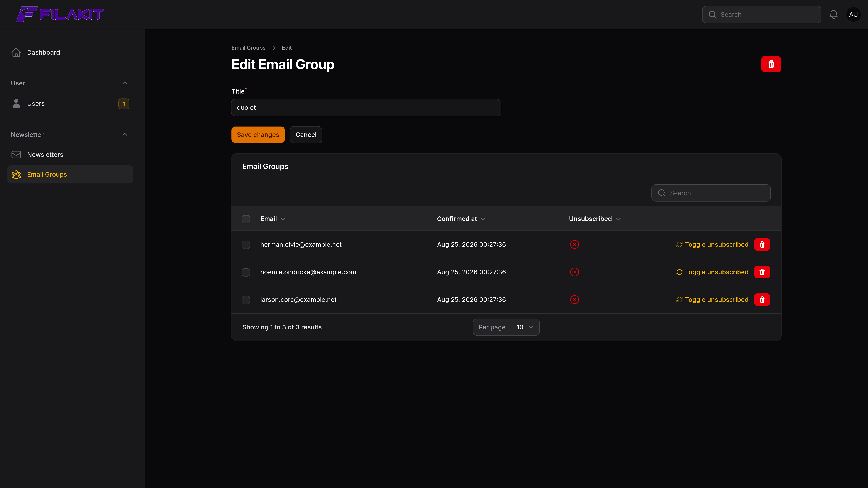Image resolution: width=868 pixels, height=488 pixels.
Task: Open the notifications bell
Action: coord(833,14)
